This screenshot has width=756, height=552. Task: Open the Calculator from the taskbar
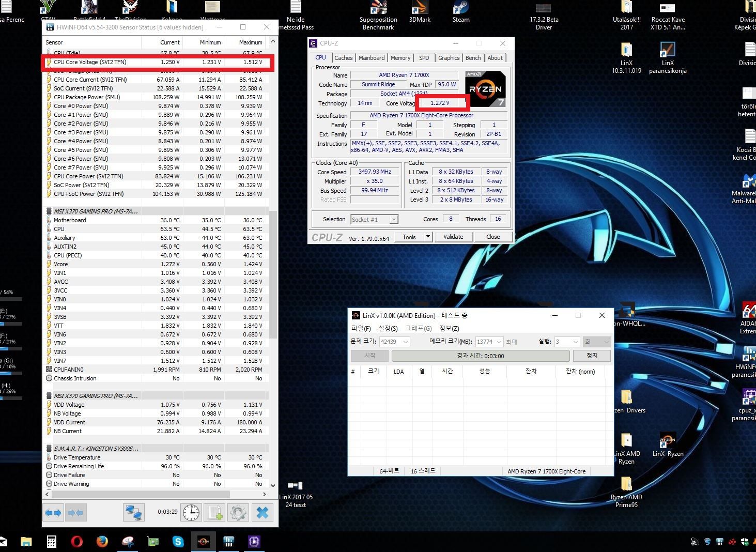click(x=51, y=542)
